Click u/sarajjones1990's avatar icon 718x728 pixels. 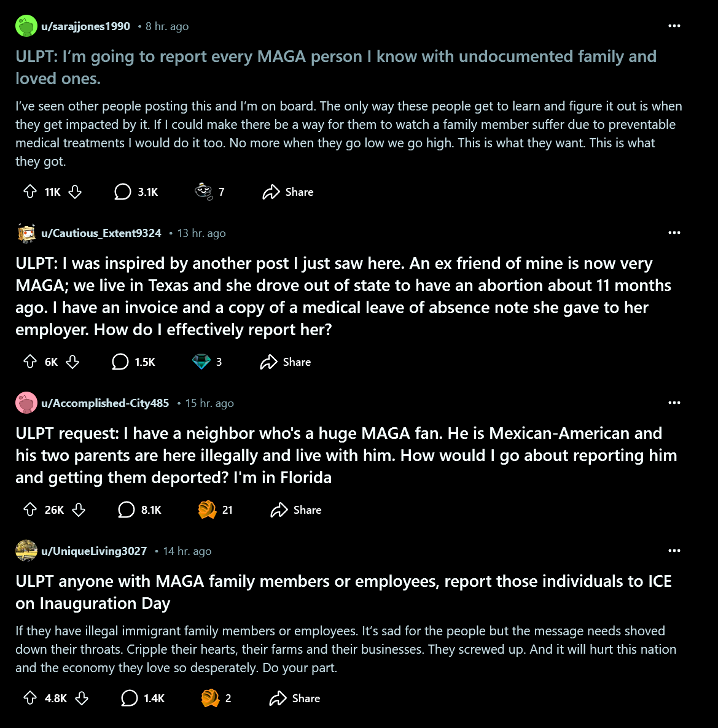tap(26, 26)
